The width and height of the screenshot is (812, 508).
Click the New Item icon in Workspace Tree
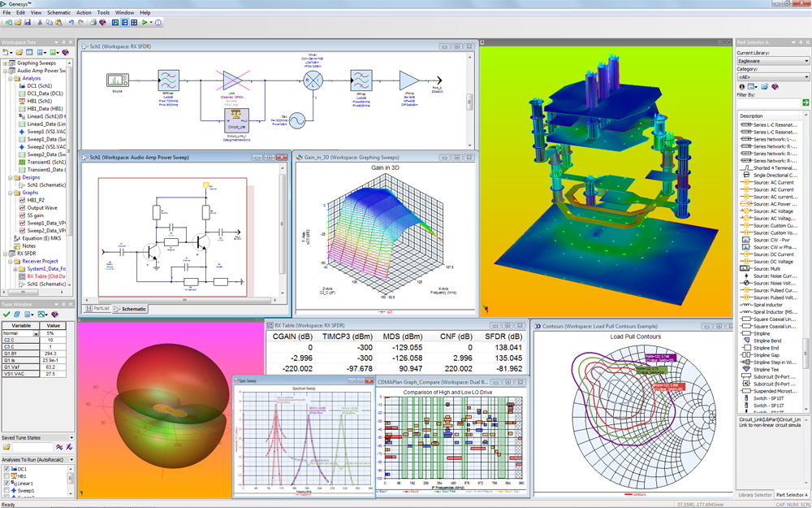coord(6,52)
